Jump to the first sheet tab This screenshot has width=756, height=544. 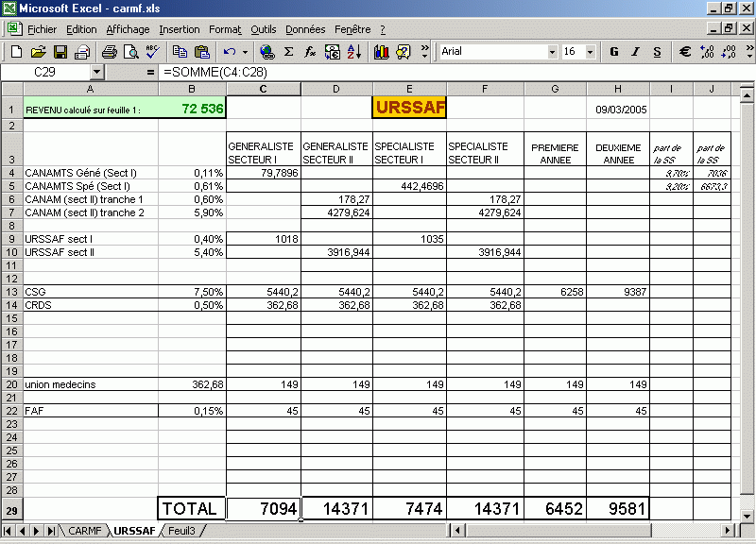click(9, 531)
